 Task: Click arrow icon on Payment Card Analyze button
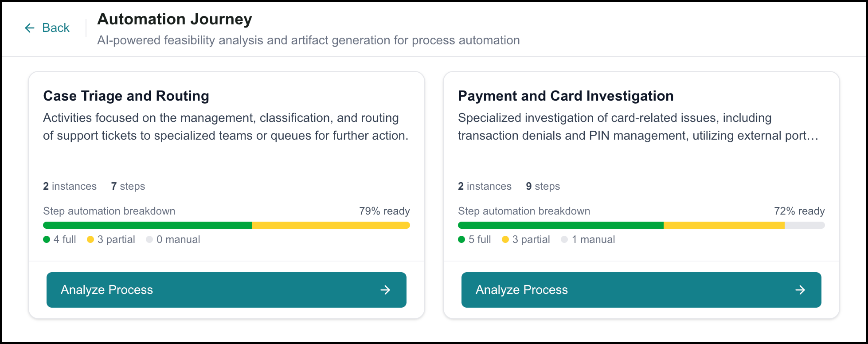coord(800,290)
